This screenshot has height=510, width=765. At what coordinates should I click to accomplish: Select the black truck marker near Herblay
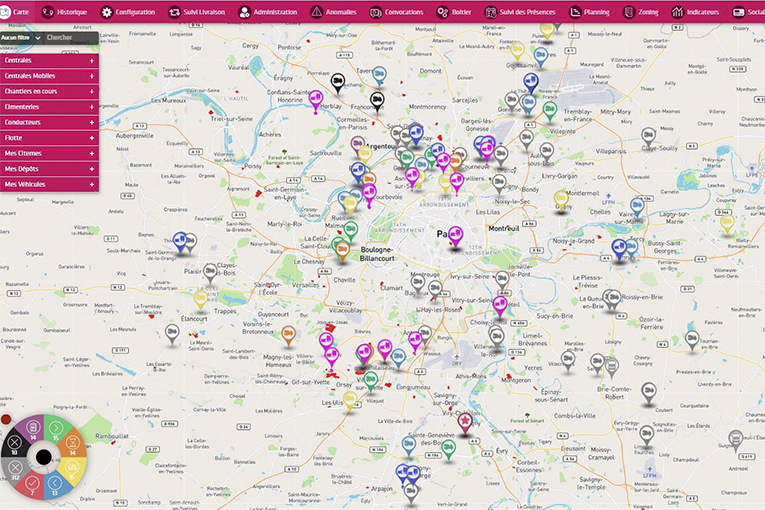tap(338, 83)
